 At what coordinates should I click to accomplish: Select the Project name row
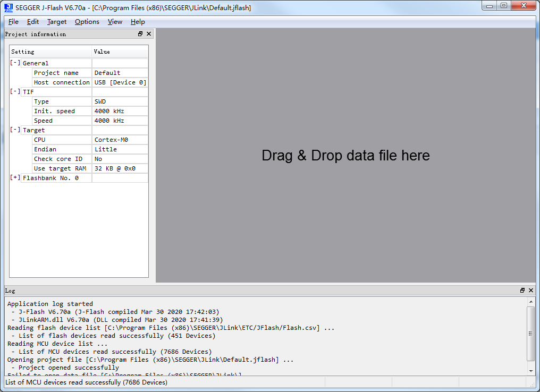click(x=90, y=73)
